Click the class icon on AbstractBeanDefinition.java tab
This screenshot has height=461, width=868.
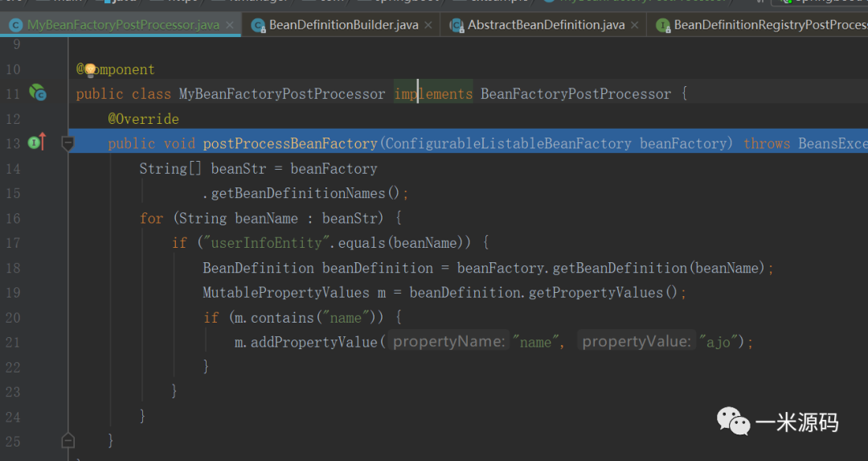pyautogui.click(x=457, y=25)
